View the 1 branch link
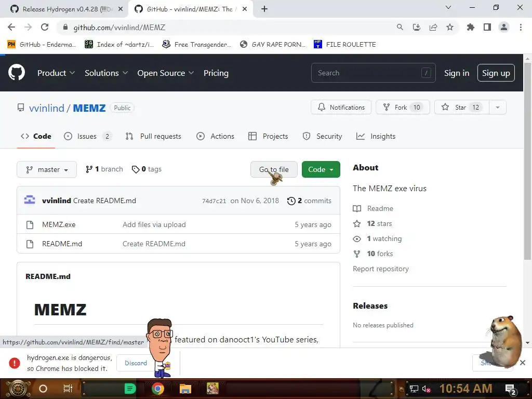 tap(104, 169)
